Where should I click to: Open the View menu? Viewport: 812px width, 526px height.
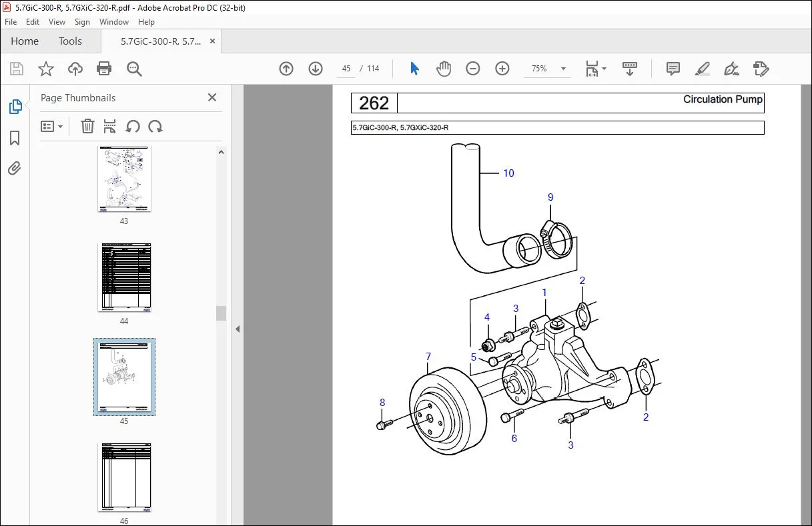(x=57, y=22)
